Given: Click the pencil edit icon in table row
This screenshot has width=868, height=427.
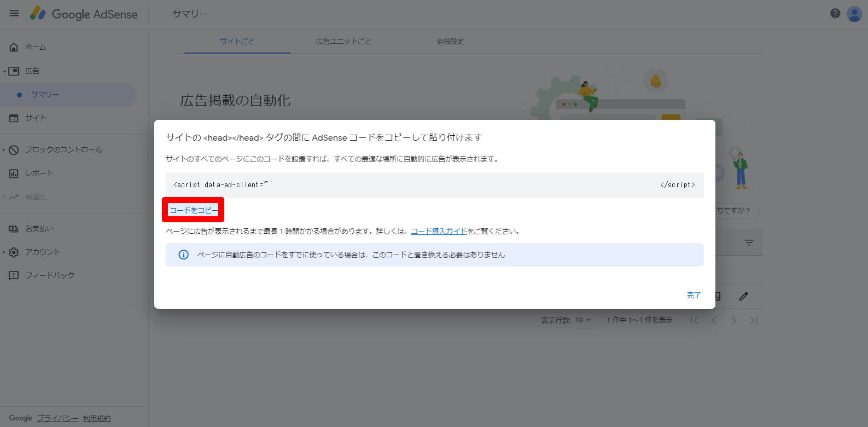Looking at the screenshot, I should coord(743,296).
